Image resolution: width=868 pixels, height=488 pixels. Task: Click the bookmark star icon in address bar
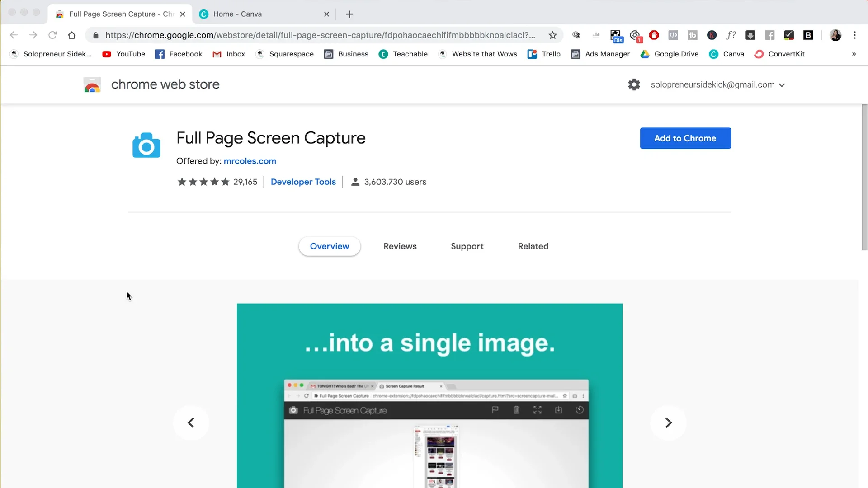pos(552,35)
